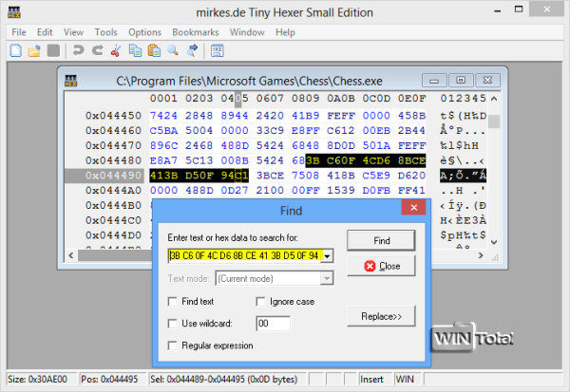The image size is (570, 392).
Task: Click the Replace>> button
Action: point(381,315)
